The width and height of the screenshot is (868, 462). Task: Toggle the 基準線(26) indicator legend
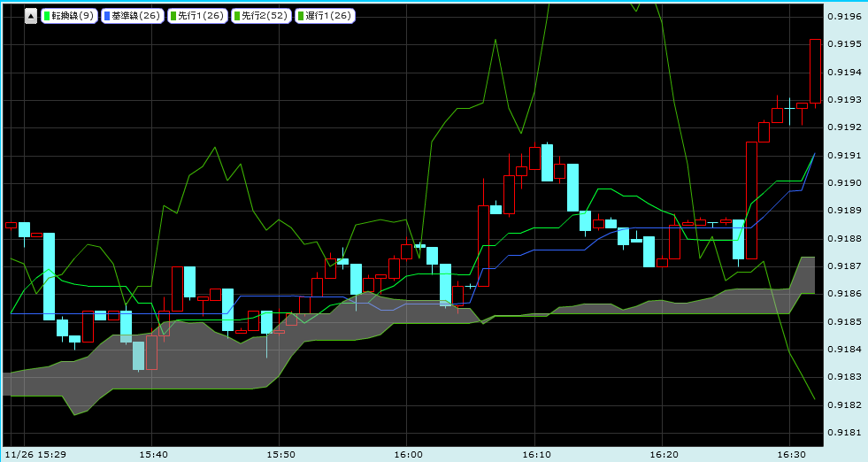133,16
